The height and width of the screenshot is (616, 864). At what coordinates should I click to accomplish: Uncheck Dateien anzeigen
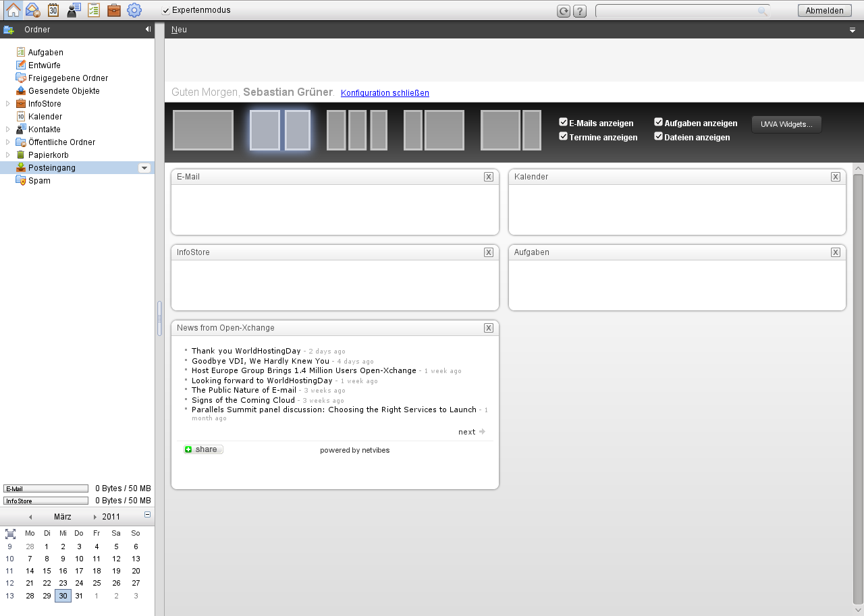[658, 136]
